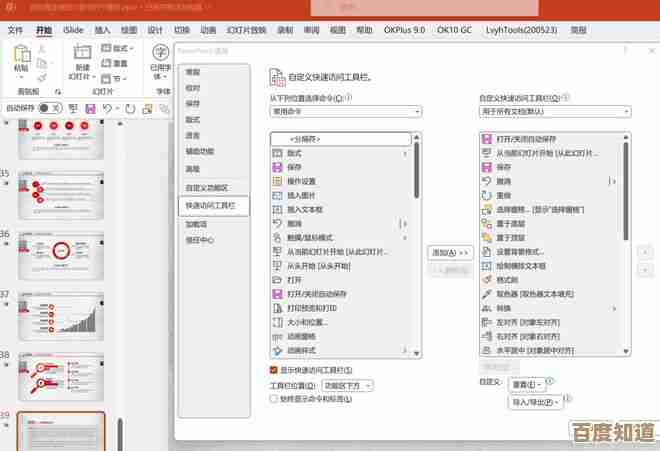
Task: Click the left command list scrollbar
Action: coord(416,170)
